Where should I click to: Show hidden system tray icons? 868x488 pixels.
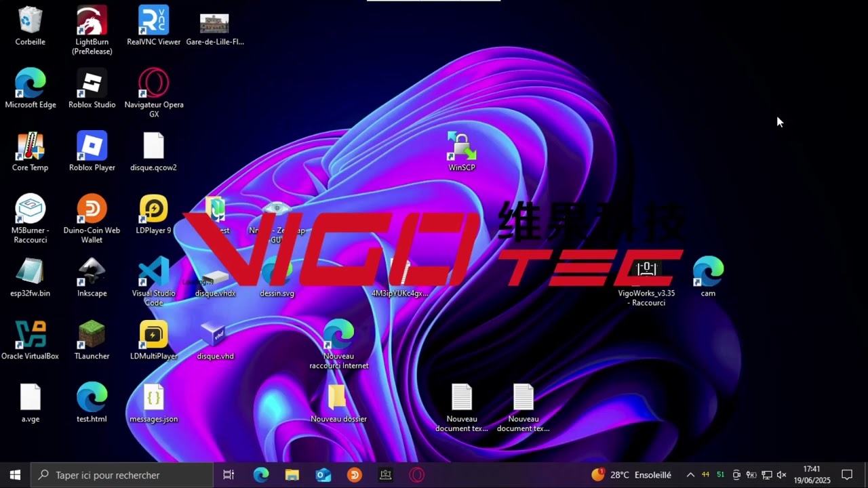690,475
